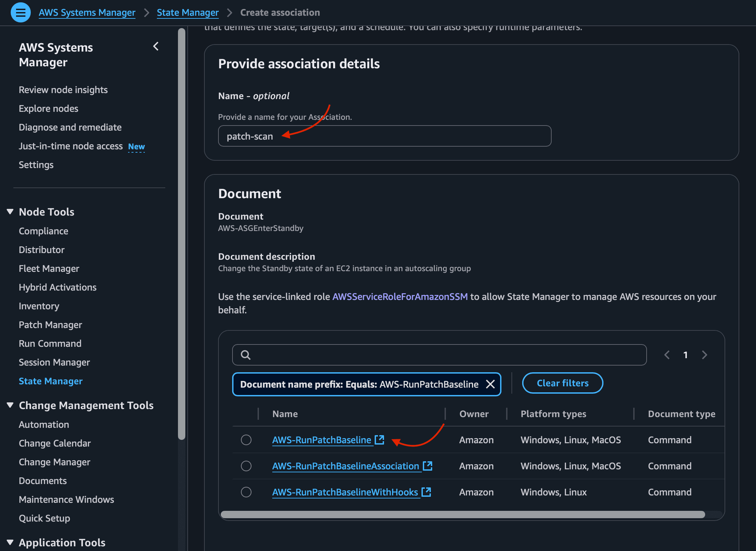
Task: Open Run Command
Action: point(50,343)
